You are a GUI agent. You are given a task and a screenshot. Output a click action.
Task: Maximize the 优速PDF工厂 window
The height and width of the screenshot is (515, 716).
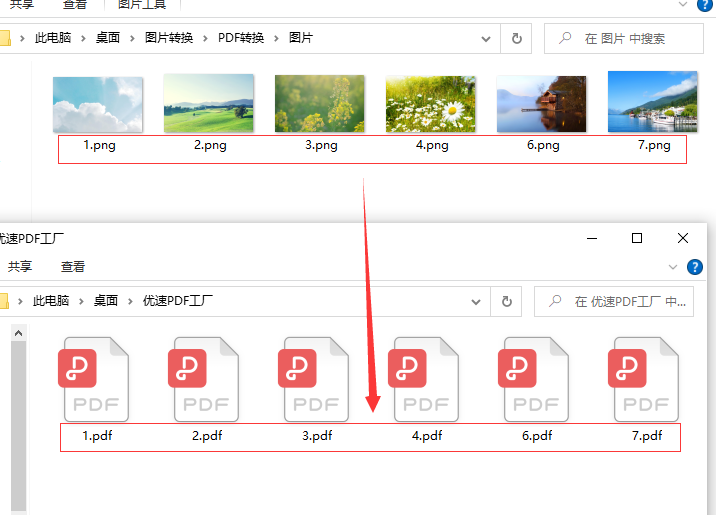[637, 238]
